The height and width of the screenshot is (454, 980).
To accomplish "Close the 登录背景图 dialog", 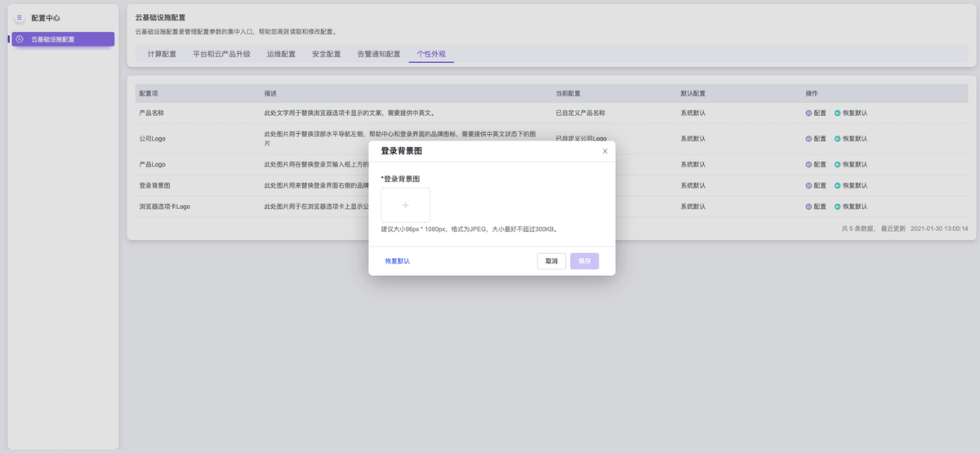I will [x=604, y=151].
